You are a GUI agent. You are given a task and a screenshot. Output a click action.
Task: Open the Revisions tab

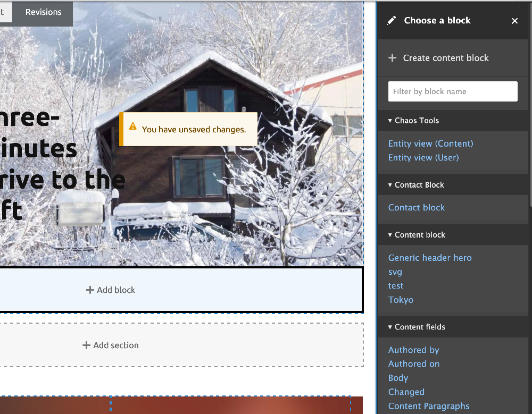click(x=44, y=12)
